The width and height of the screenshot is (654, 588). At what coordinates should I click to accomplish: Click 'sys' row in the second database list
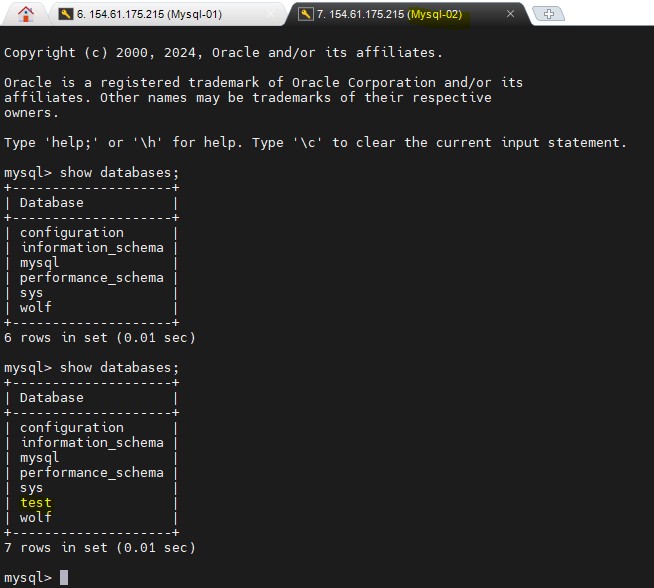[x=31, y=488]
